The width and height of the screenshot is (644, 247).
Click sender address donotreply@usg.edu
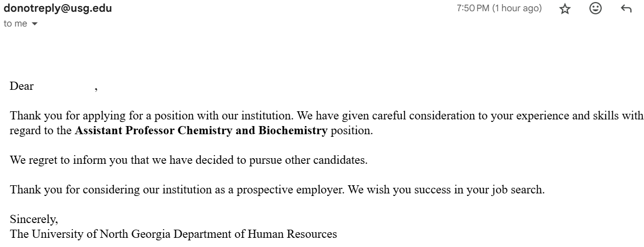click(x=58, y=9)
